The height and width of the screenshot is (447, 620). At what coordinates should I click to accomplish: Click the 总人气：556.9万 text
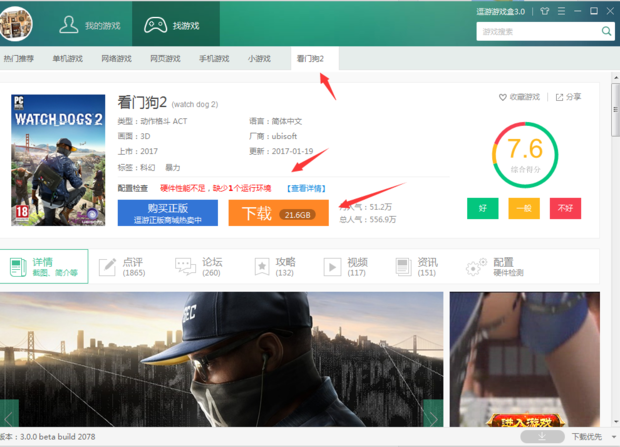pos(368,220)
